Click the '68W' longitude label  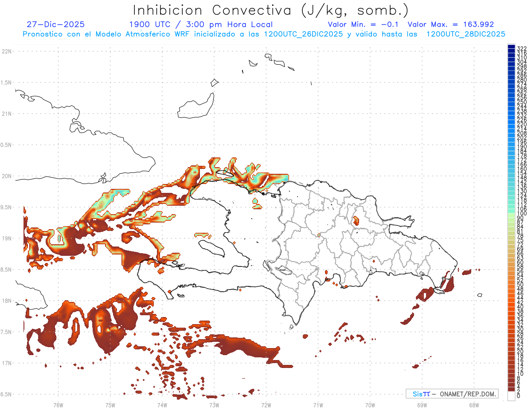point(474,404)
